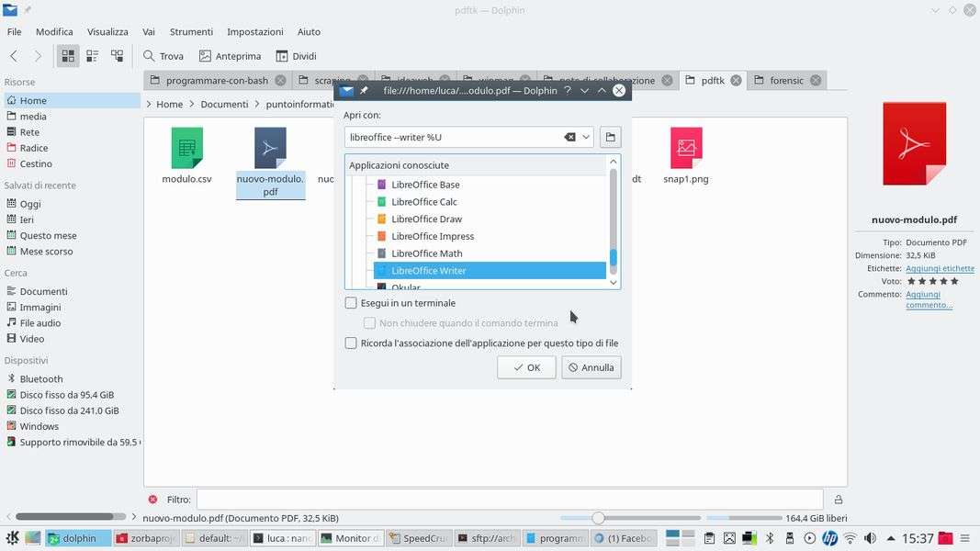
Task: Select the modulo.csv file icon
Action: [186, 148]
